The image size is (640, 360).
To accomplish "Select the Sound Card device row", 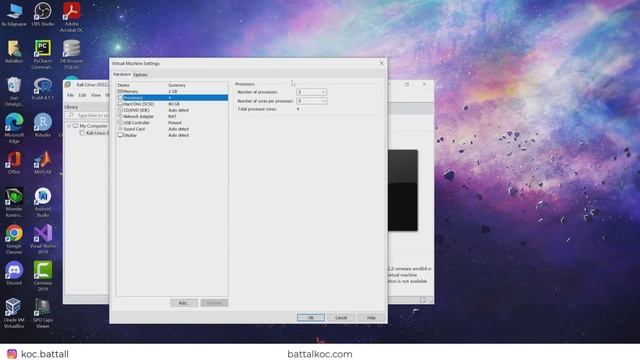I will pyautogui.click(x=172, y=129).
